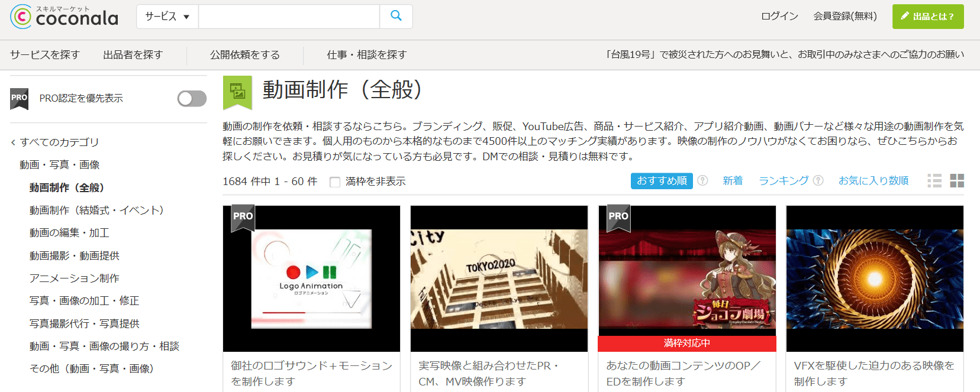Click the green 動画制作 category icon

pyautogui.click(x=237, y=93)
